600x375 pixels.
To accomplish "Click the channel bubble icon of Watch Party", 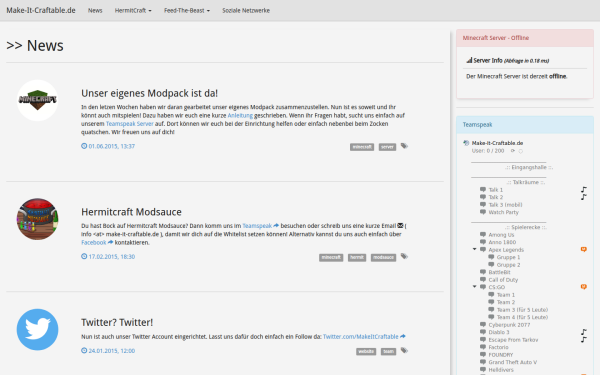I will click(483, 212).
